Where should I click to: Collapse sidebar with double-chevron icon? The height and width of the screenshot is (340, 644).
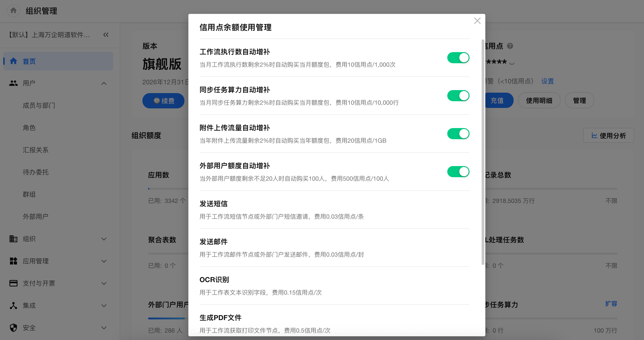pos(106,35)
